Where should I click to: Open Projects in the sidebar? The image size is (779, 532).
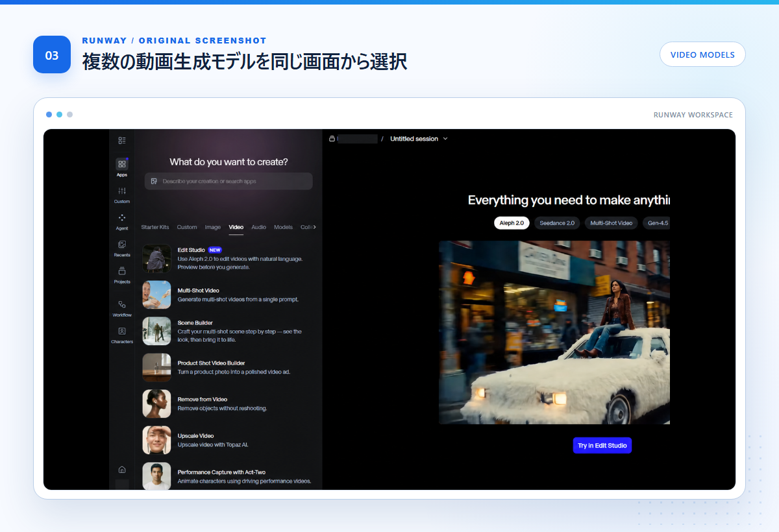click(122, 275)
